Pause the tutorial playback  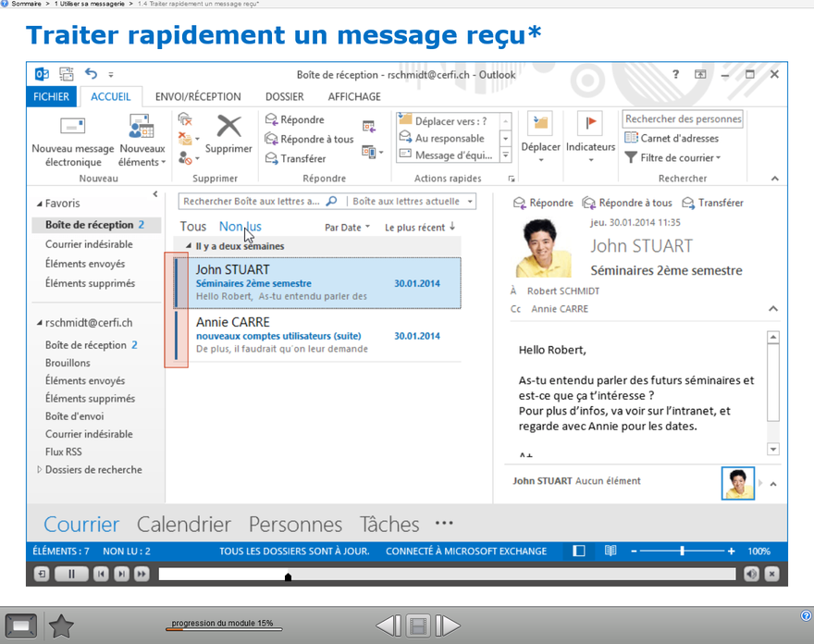click(71, 575)
